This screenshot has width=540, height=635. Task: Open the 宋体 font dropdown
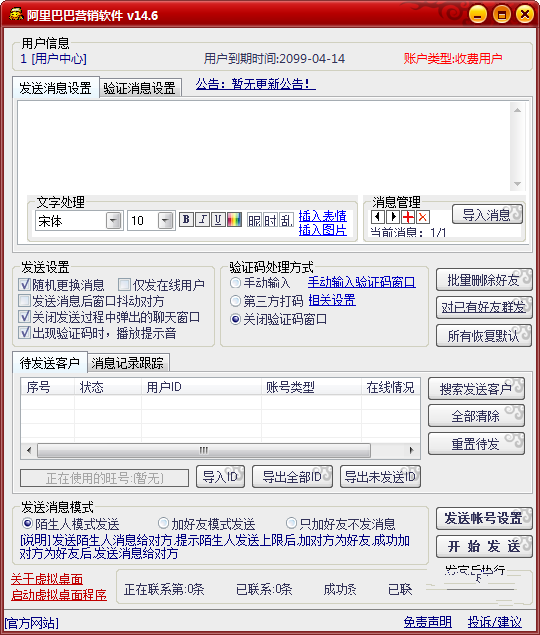coord(113,221)
